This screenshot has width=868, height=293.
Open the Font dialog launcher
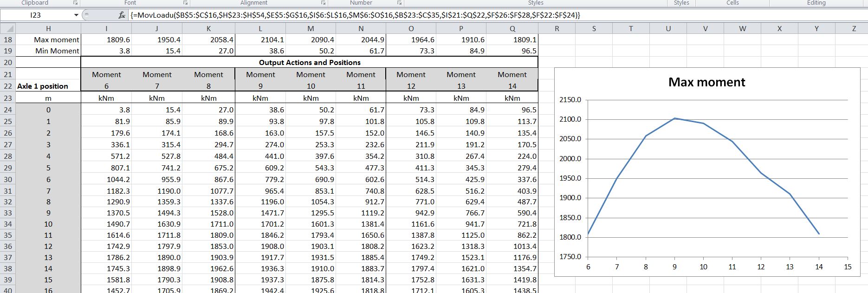(185, 3)
